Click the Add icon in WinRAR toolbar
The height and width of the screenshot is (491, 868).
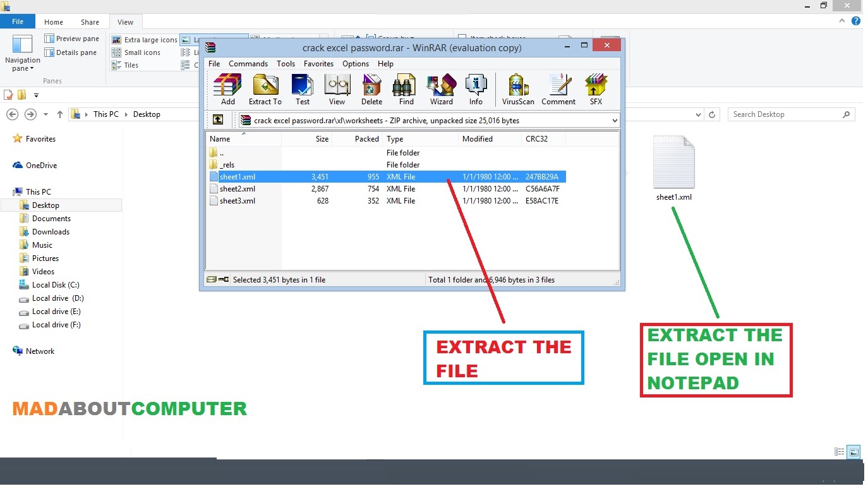tap(227, 90)
